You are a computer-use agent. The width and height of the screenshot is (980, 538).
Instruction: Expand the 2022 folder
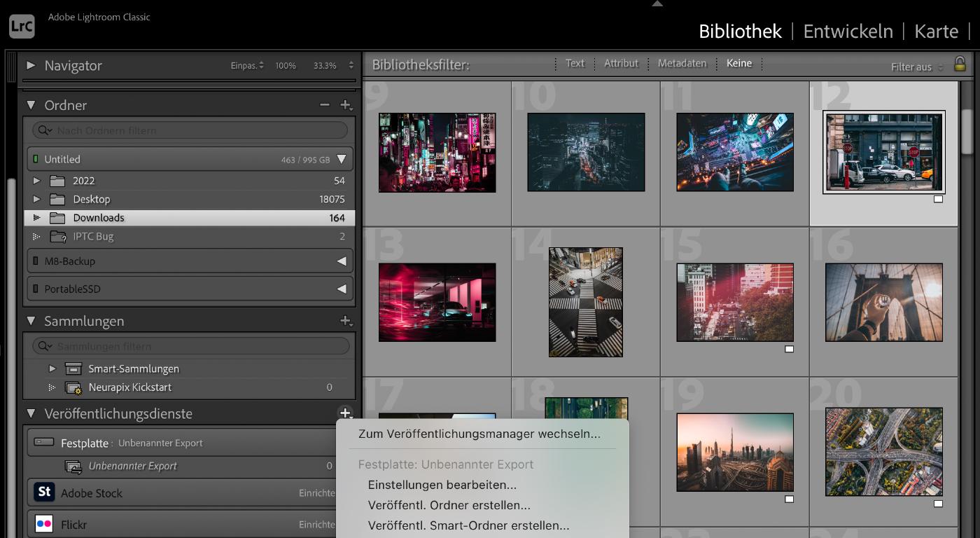37,180
